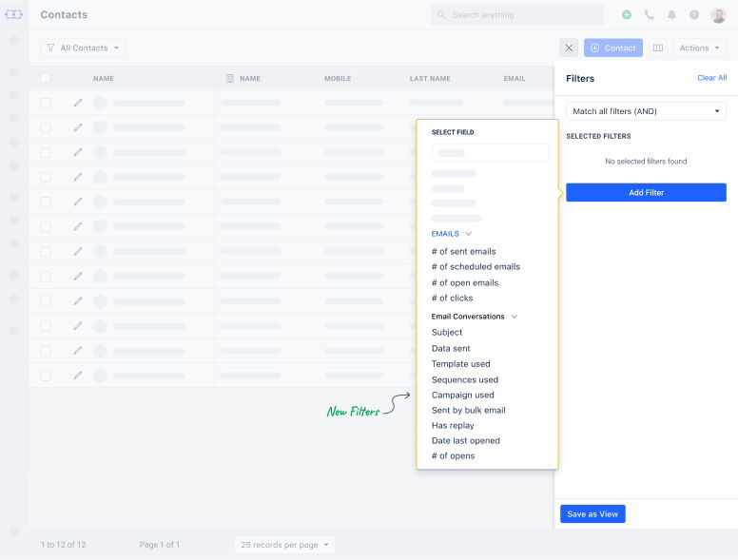738x560 pixels.
Task: Click the edit pencil in first contact row
Action: [78, 103]
